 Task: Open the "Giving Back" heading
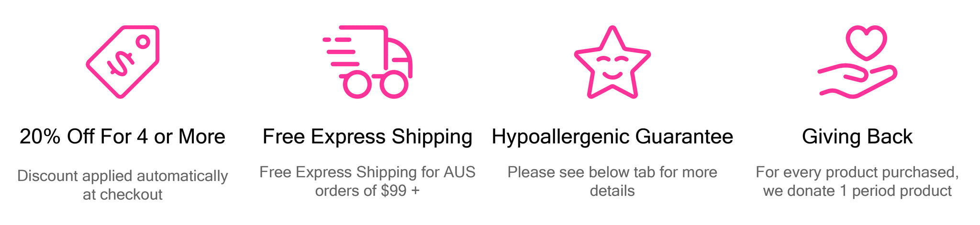click(857, 137)
